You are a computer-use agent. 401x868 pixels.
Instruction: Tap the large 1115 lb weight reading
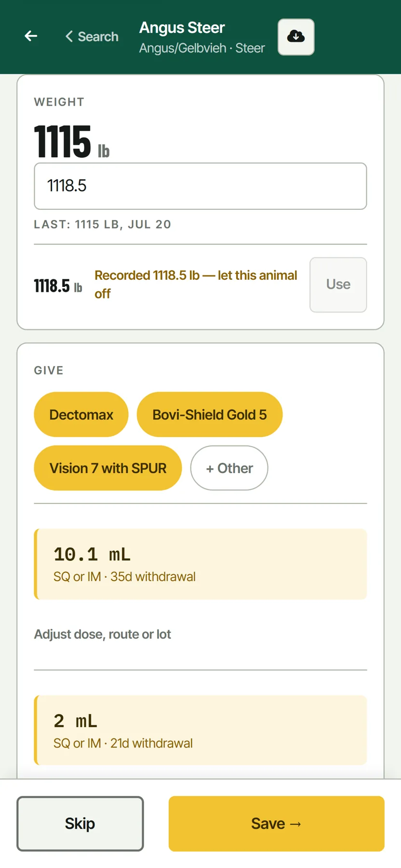(x=72, y=142)
